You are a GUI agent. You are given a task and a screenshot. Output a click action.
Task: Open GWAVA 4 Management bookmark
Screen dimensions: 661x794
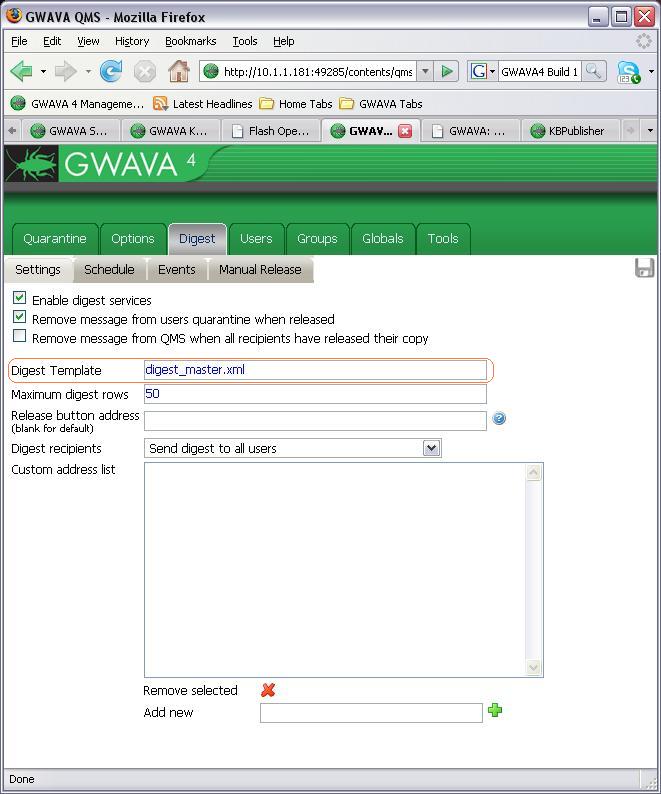(77, 104)
